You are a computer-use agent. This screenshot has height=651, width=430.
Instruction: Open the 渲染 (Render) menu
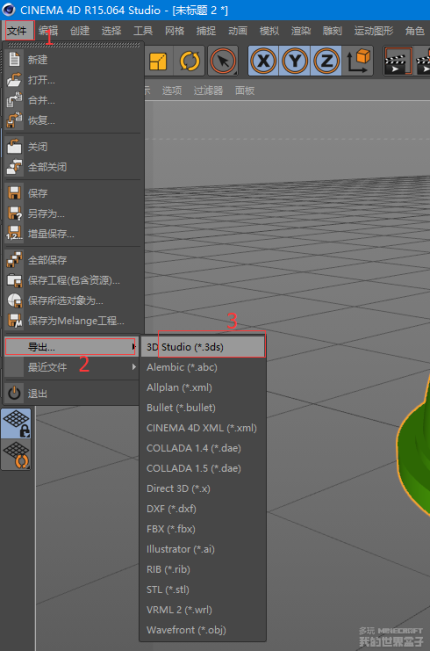[x=301, y=31]
